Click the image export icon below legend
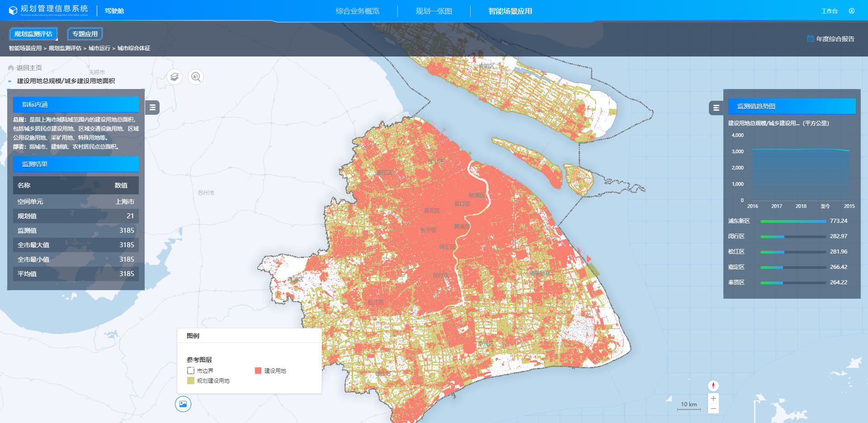The height and width of the screenshot is (423, 868). (183, 404)
